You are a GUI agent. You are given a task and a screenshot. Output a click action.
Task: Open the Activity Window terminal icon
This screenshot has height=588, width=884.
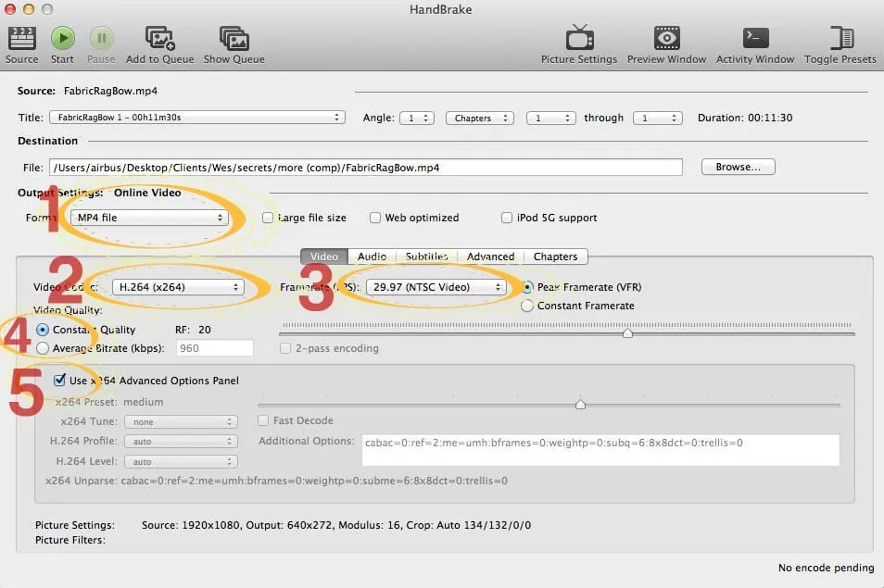click(x=755, y=38)
